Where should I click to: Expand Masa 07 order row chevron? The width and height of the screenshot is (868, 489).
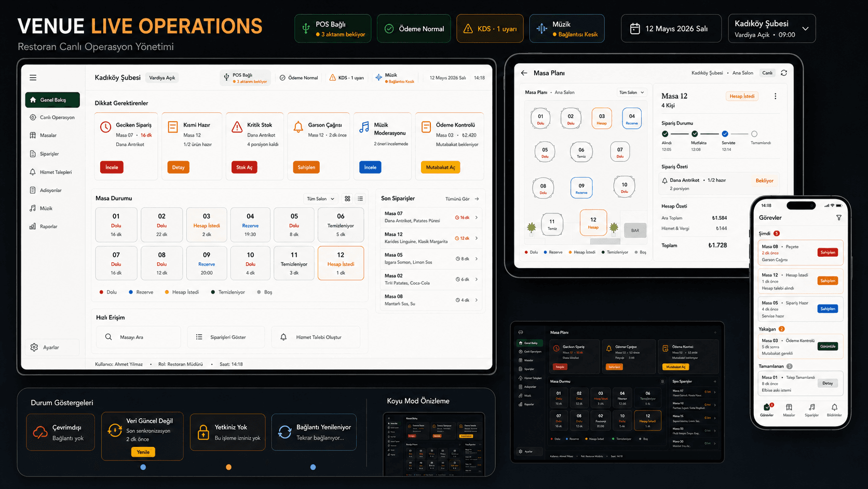click(x=477, y=217)
